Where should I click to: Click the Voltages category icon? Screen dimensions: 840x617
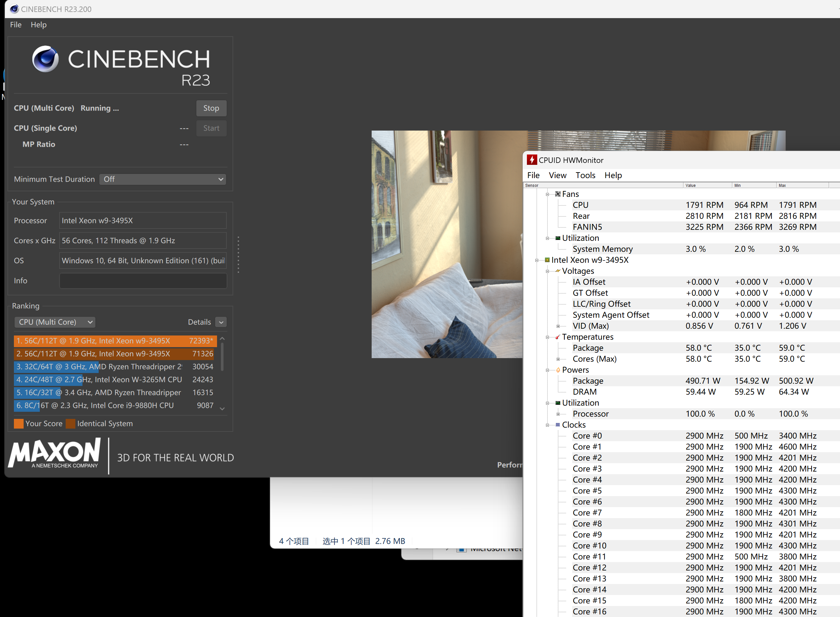coord(558,271)
